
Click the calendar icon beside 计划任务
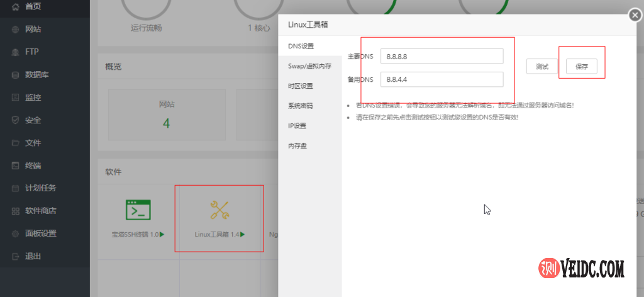pos(16,189)
